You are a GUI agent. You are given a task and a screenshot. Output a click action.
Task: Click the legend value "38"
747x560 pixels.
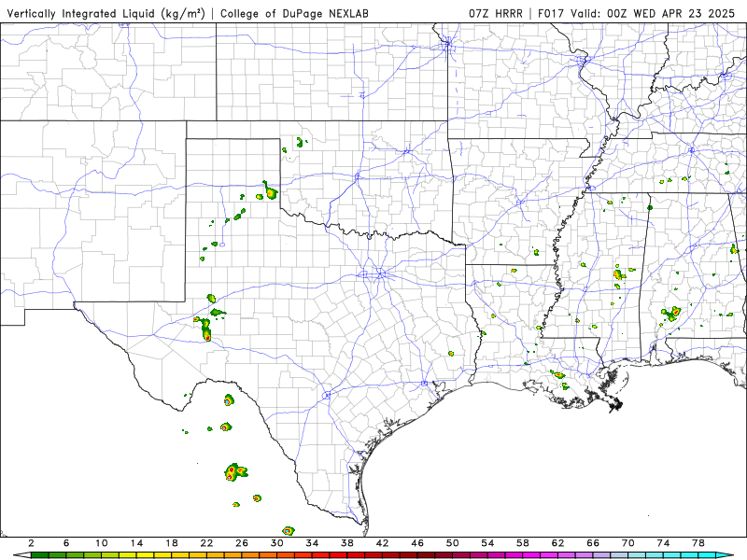(347, 543)
